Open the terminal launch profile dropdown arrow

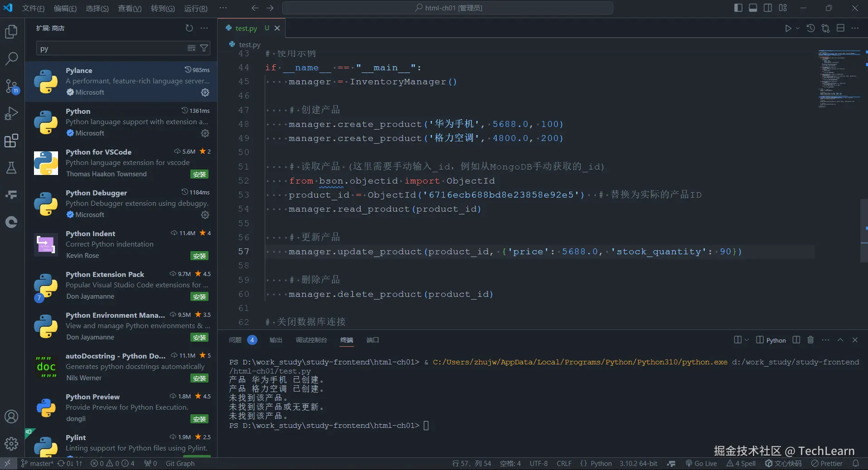(x=747, y=340)
